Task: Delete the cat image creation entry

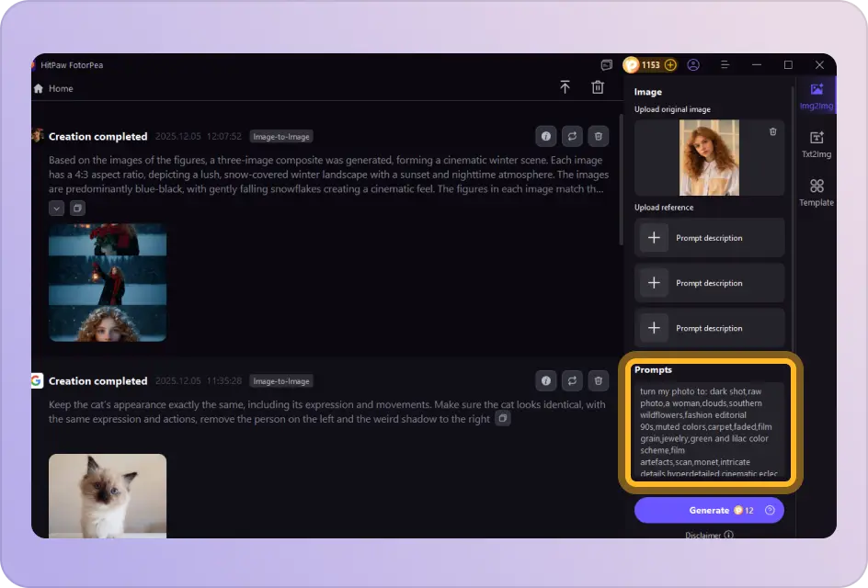Action: point(598,380)
